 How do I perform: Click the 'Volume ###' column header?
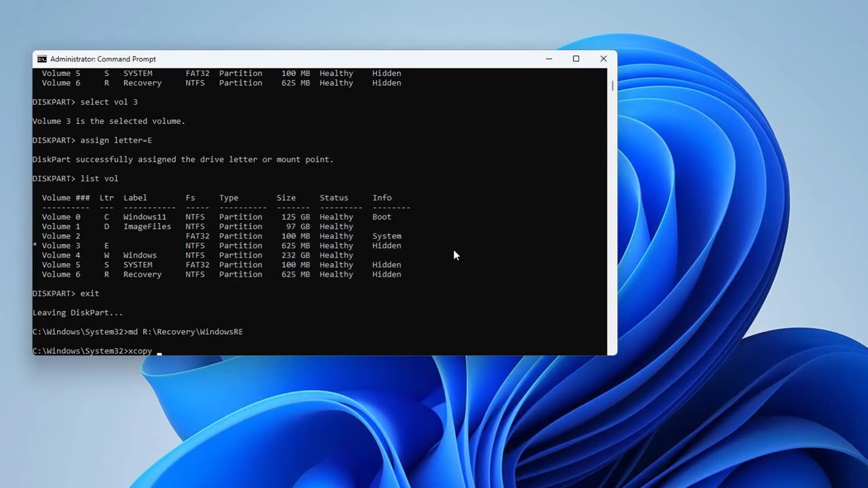pyautogui.click(x=66, y=198)
